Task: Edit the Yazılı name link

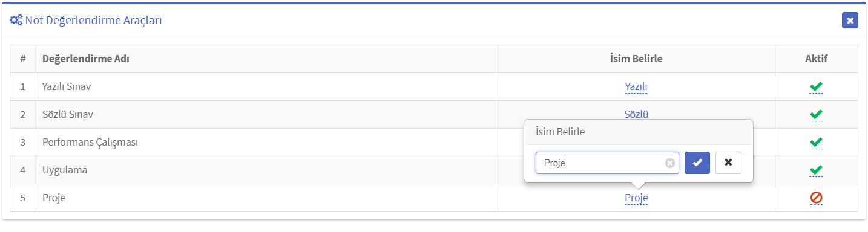Action: click(636, 87)
